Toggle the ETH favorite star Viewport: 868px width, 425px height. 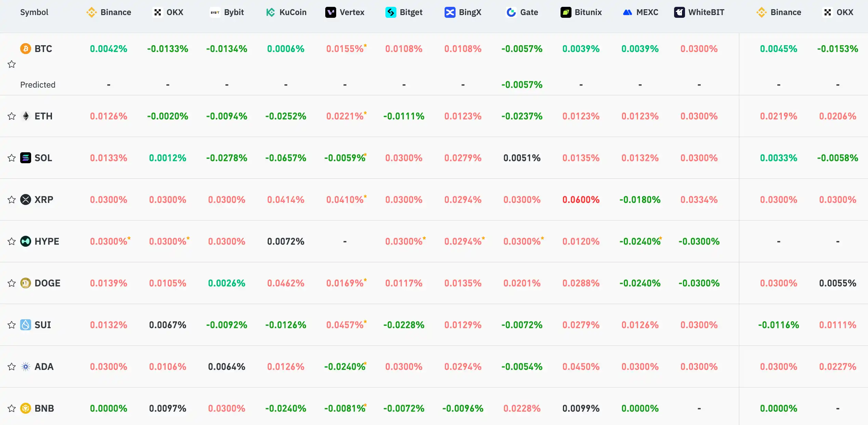coord(12,116)
